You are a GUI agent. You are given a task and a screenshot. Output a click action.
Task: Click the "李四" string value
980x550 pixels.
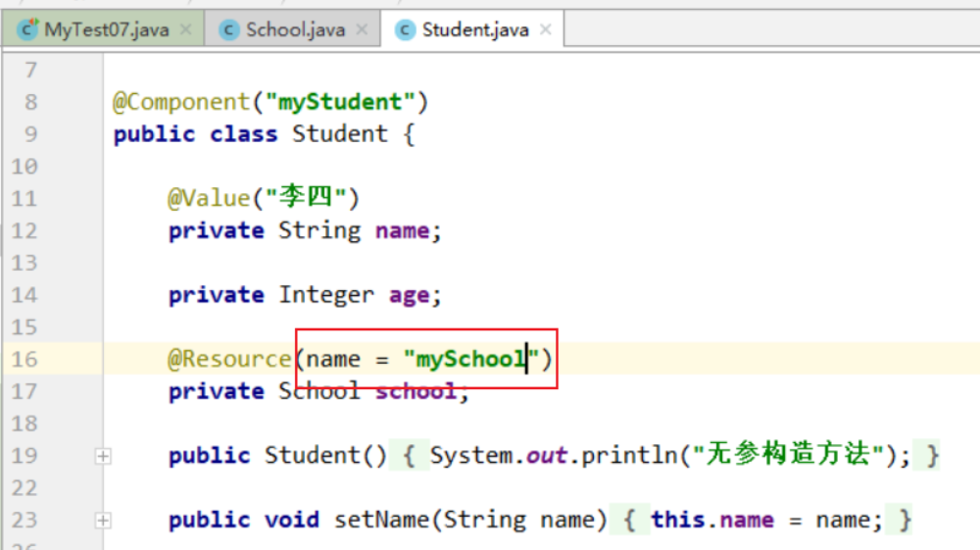[306, 198]
